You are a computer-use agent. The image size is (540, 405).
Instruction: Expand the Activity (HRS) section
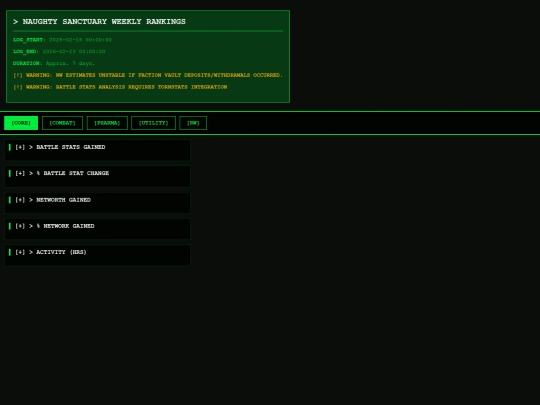(97, 255)
